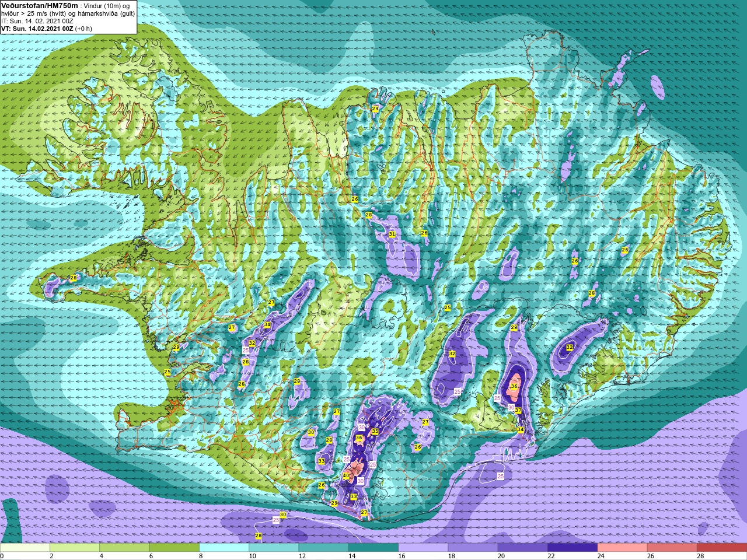Select the yellow gust label '37'
Screen dimensions: 747x560
pyautogui.click(x=518, y=411)
